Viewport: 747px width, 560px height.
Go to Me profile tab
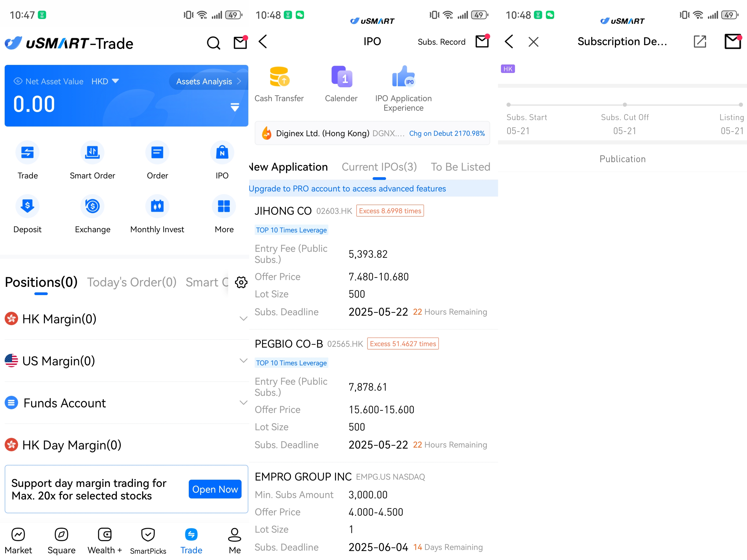pyautogui.click(x=234, y=541)
